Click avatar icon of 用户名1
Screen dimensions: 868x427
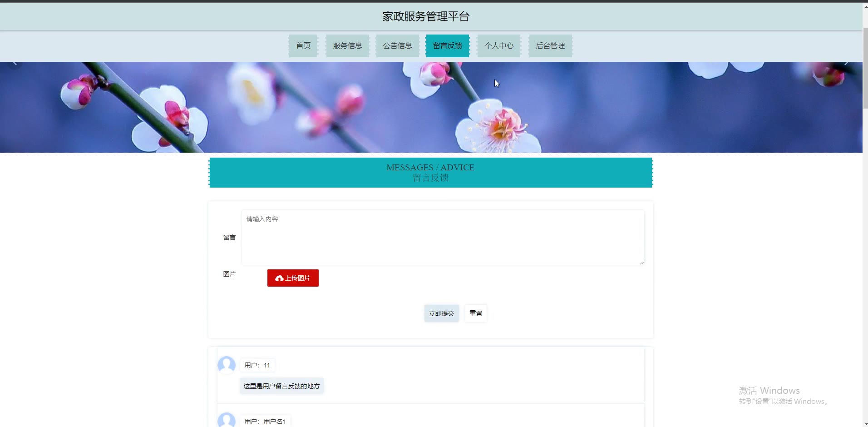click(227, 421)
